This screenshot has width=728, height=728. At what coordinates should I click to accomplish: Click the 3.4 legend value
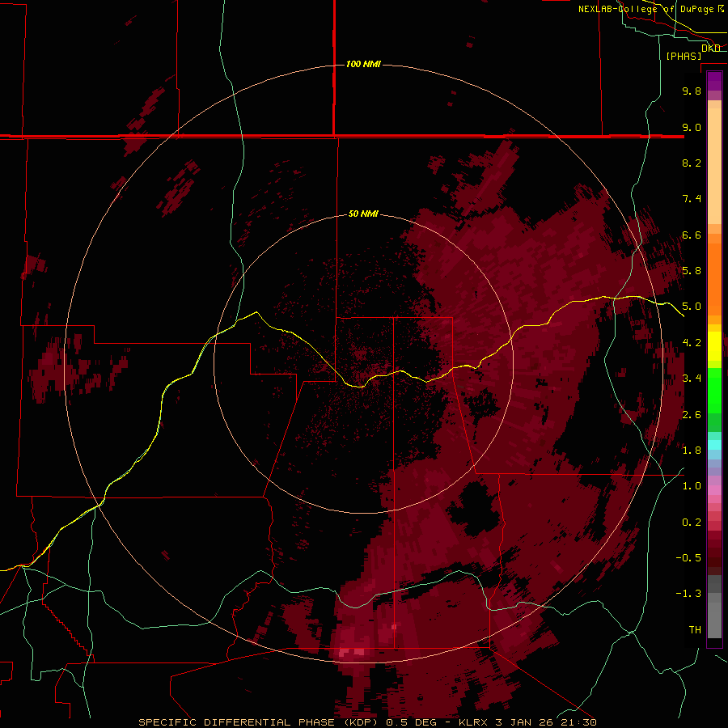click(692, 379)
